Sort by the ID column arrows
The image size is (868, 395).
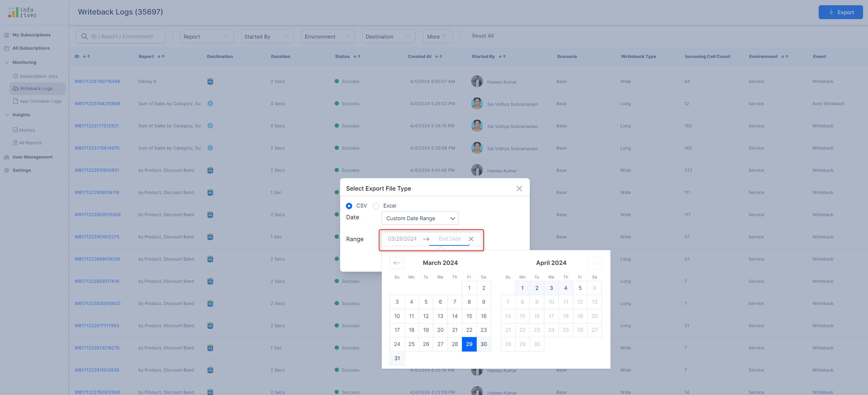(86, 57)
